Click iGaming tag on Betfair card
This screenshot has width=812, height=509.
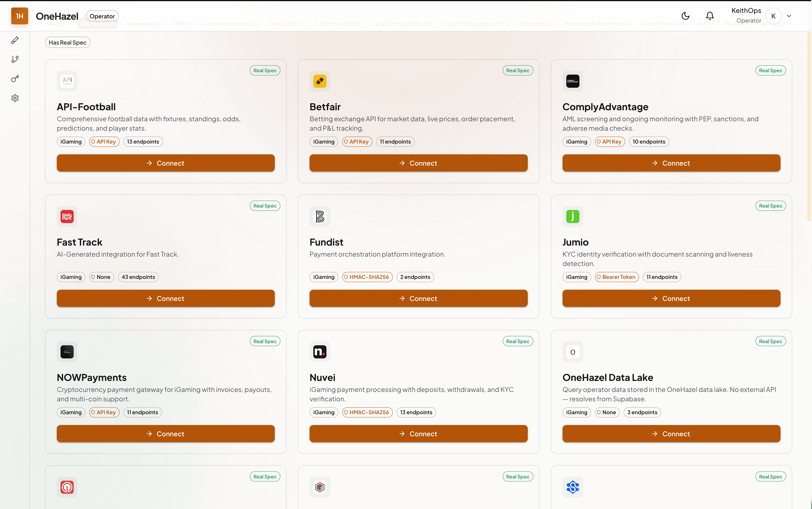coord(324,142)
